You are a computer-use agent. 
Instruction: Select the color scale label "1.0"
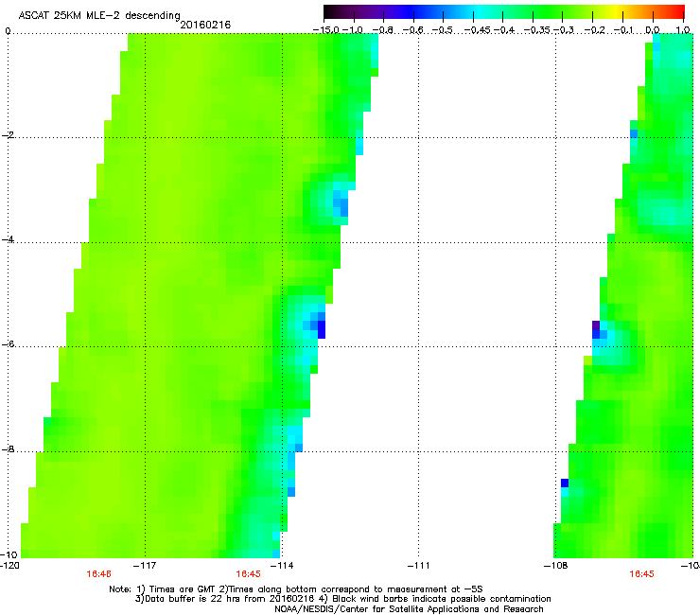683,30
